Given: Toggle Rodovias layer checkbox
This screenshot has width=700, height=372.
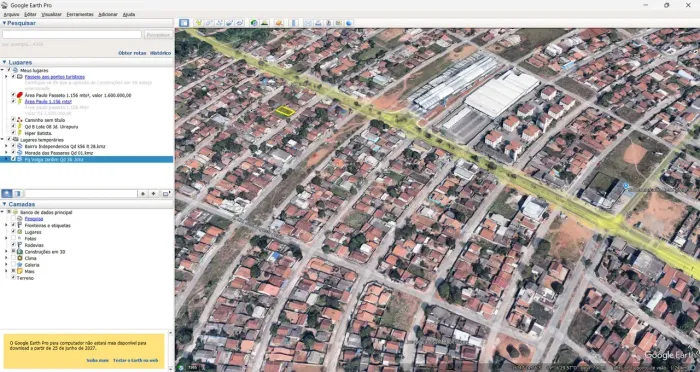Looking at the screenshot, I should (x=13, y=245).
